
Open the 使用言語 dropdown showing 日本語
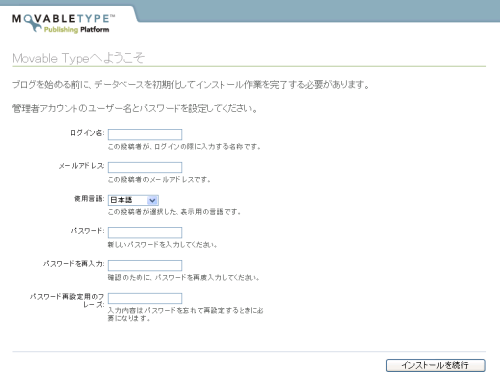coord(133,200)
